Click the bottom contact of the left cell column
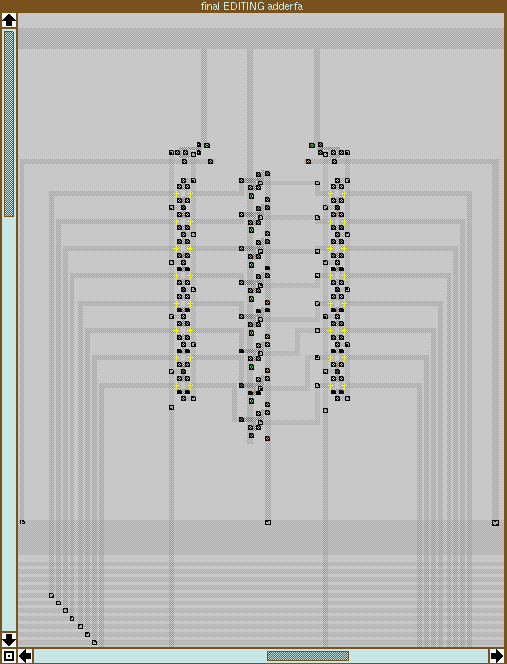Screen dimensions: 507x664 point(172,407)
